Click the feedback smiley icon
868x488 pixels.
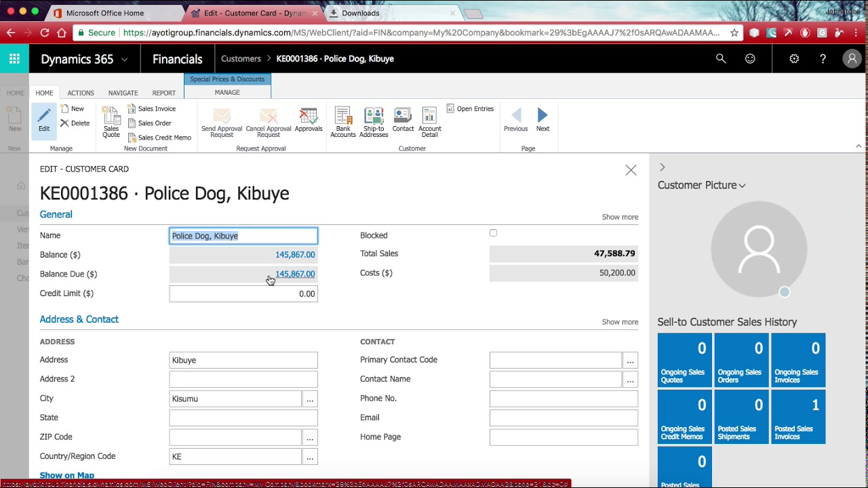click(750, 59)
